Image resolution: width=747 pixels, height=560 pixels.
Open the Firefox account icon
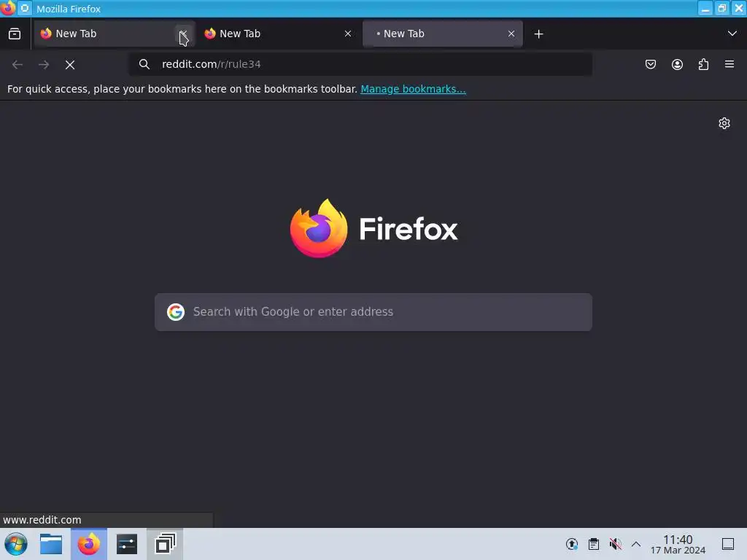[x=677, y=64]
